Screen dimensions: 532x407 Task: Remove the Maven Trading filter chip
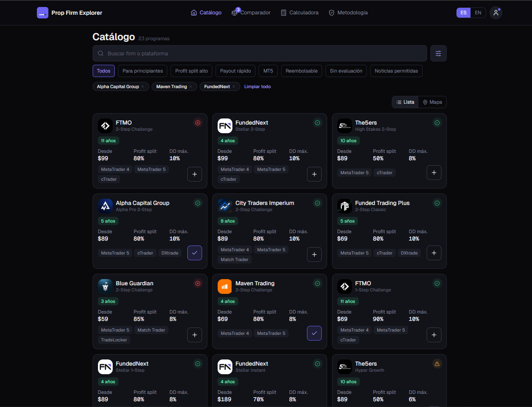(191, 86)
